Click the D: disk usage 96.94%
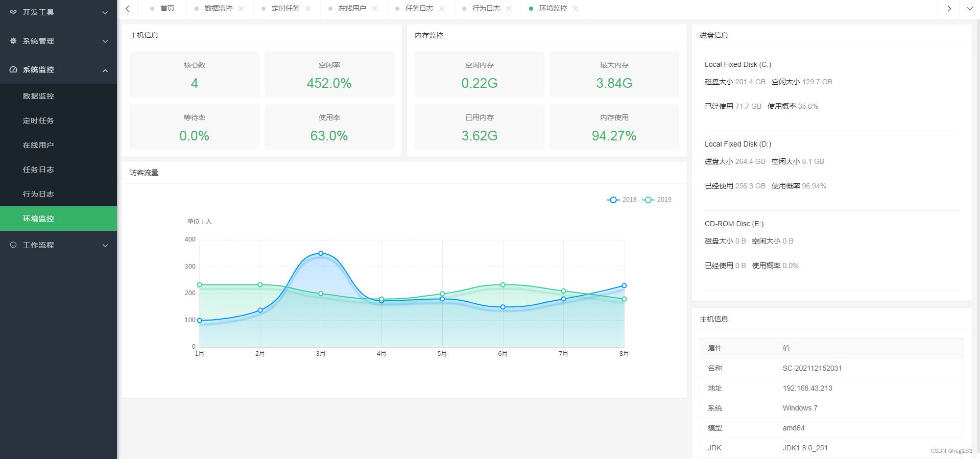The height and width of the screenshot is (459, 980). click(x=814, y=186)
